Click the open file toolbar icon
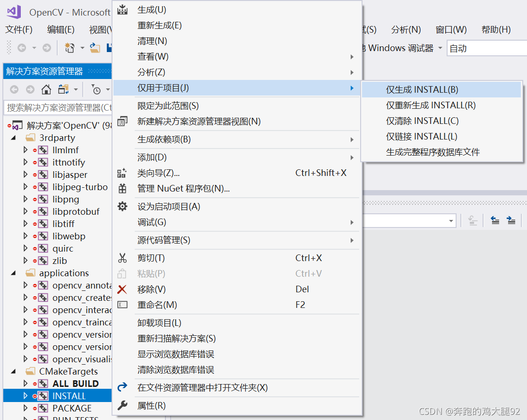The image size is (527, 420). (x=95, y=48)
